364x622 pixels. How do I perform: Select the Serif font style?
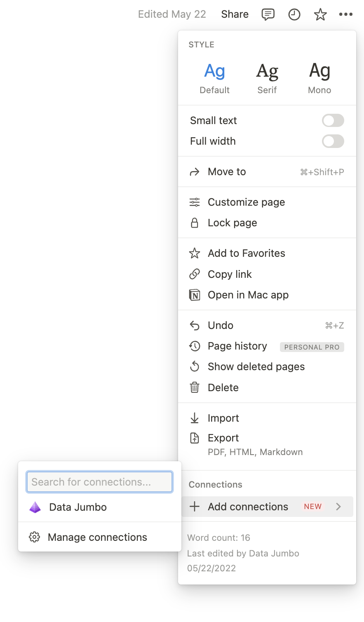[267, 78]
